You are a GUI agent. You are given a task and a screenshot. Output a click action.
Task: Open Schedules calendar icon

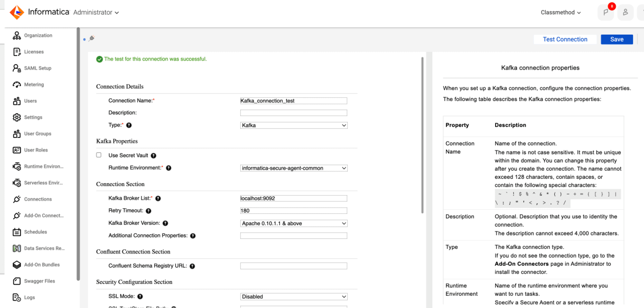(x=17, y=232)
